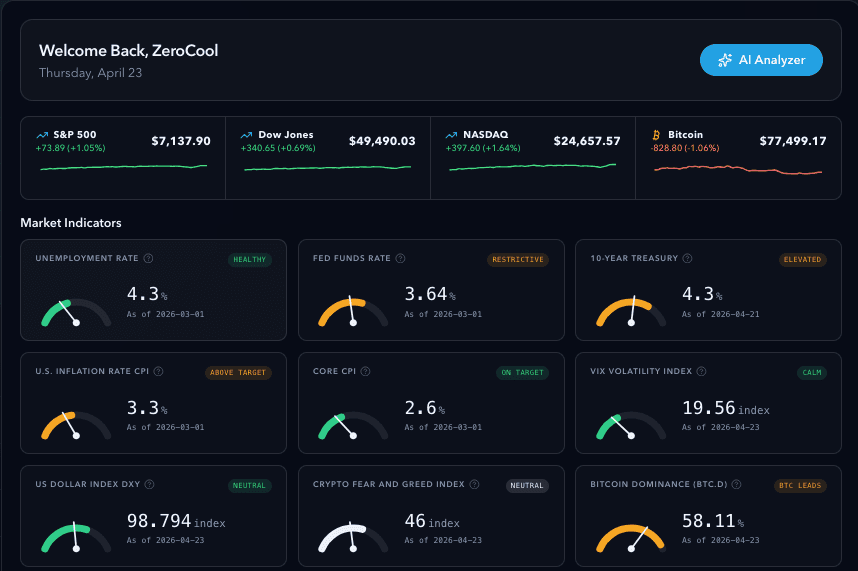Click the Bitcoin Dominance gauge
This screenshot has height=571, width=858.
[x=631, y=538]
